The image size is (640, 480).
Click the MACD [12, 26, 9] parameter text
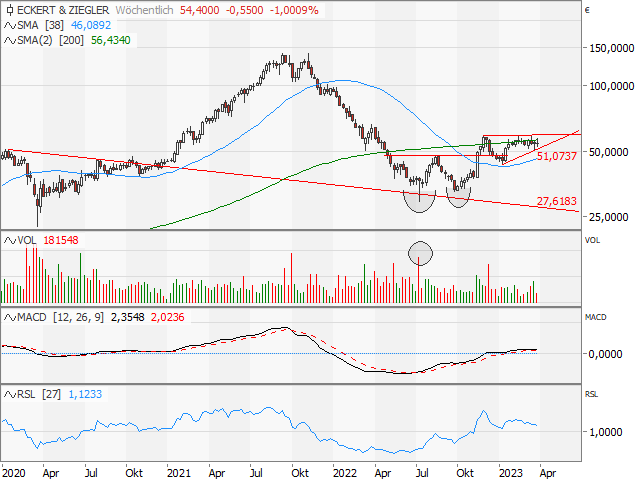78,318
